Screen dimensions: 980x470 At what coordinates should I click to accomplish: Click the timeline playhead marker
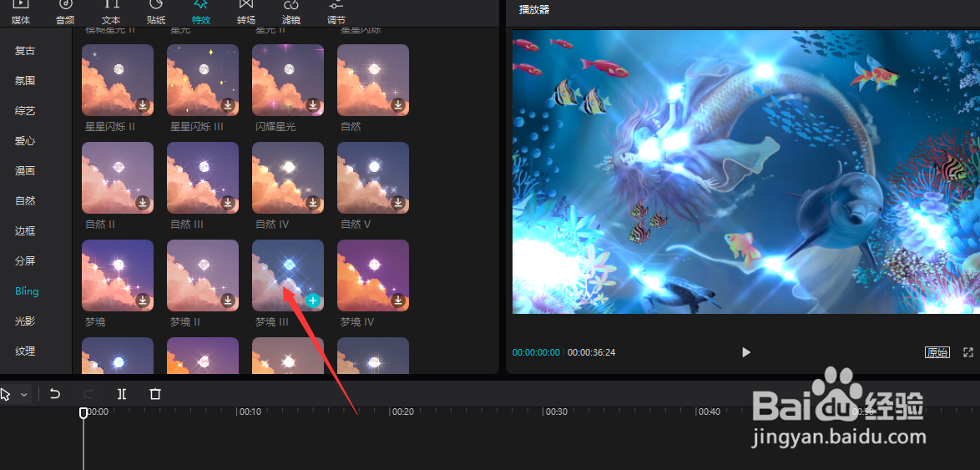point(83,412)
